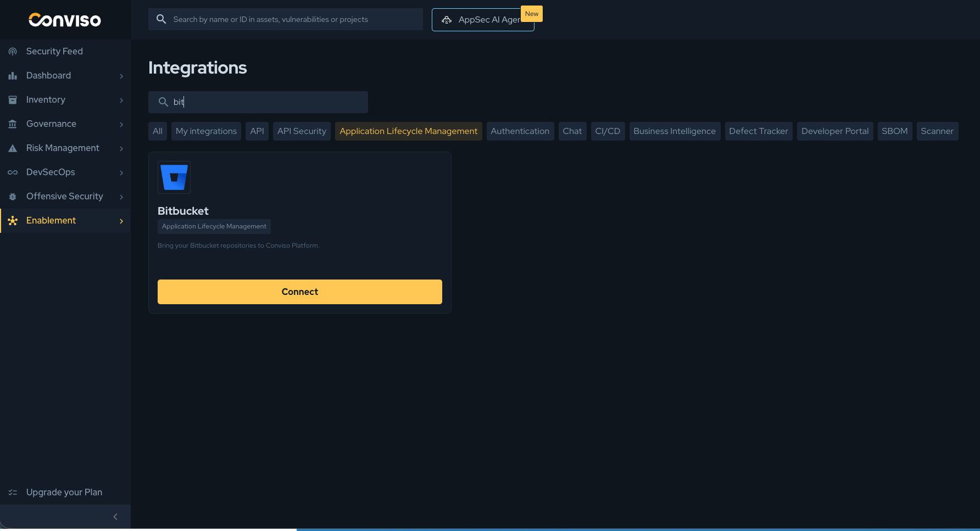This screenshot has width=980, height=531.
Task: Click the Risk Management warning triangle icon
Action: click(13, 148)
